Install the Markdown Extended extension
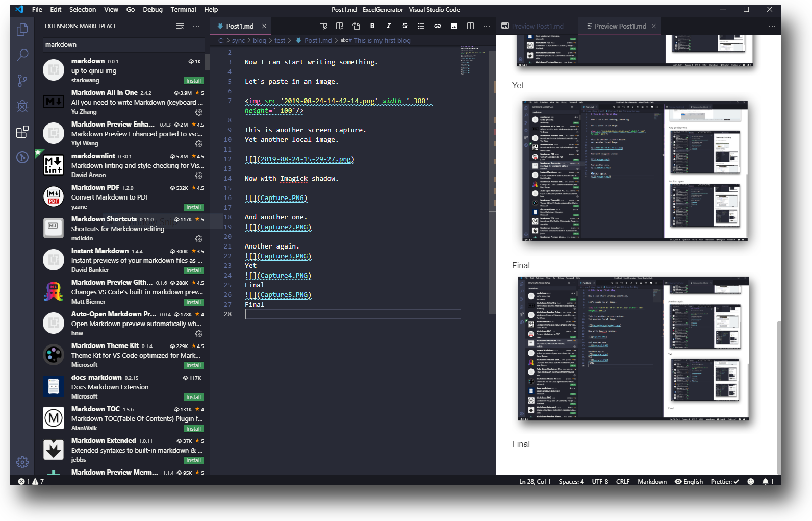This screenshot has width=812, height=521. click(x=193, y=460)
